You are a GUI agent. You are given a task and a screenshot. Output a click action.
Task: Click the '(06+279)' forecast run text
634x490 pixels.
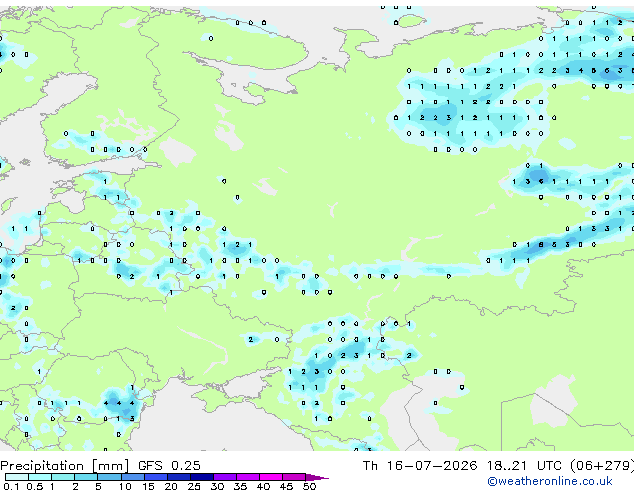[x=602, y=466]
